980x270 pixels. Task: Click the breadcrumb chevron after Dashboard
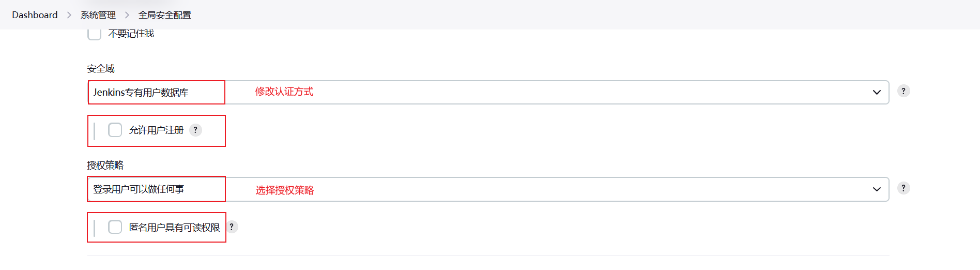69,15
